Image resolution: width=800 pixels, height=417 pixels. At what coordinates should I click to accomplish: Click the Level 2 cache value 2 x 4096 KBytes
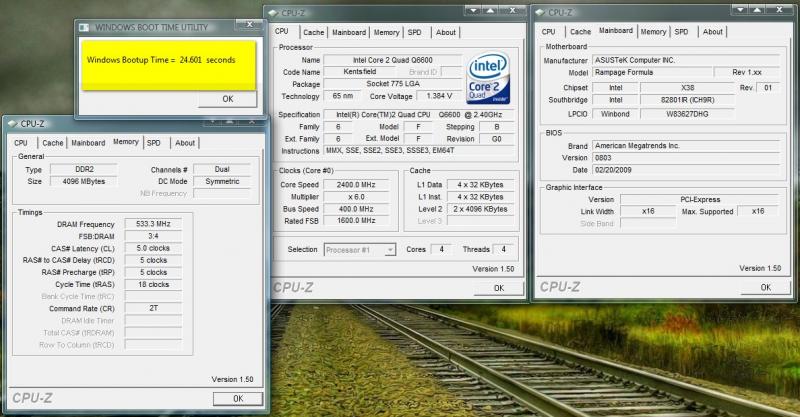coord(480,209)
